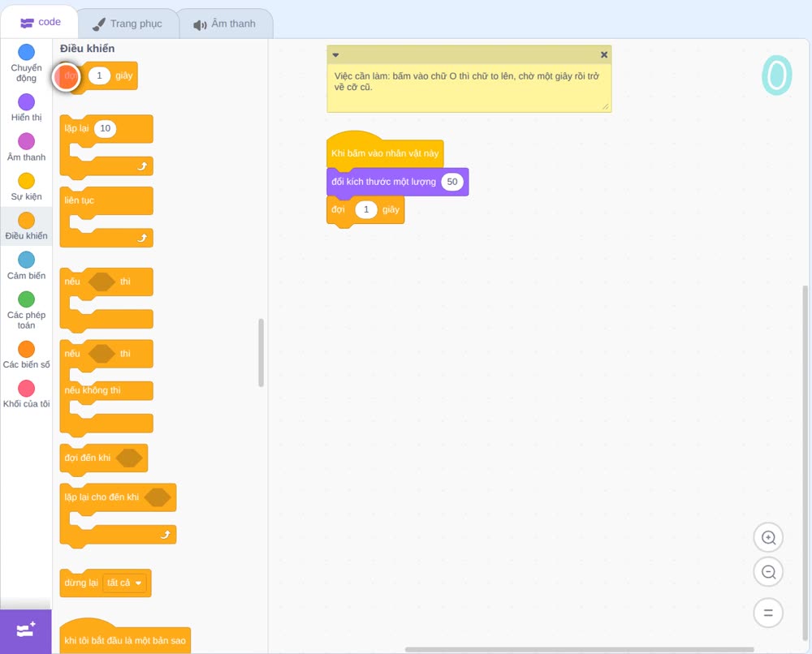Zoom in on the workspace
This screenshot has width=812, height=654.
tap(768, 538)
